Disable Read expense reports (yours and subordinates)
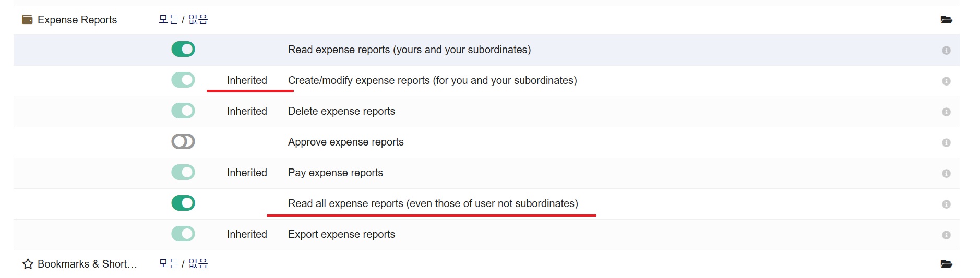980x278 pixels. pyautogui.click(x=183, y=49)
